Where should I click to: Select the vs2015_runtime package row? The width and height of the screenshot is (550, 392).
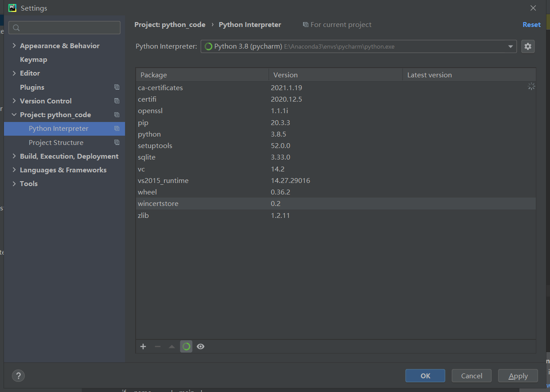(x=336, y=180)
